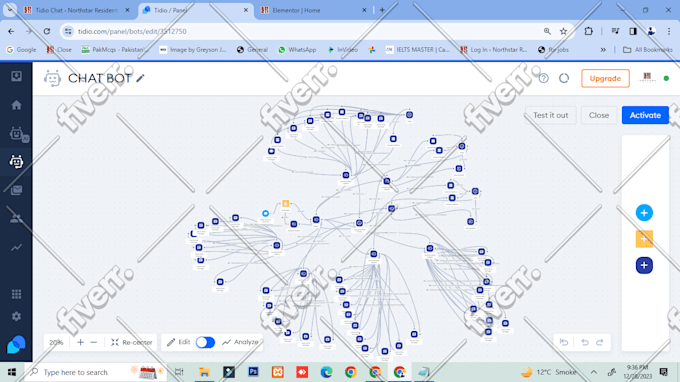The width and height of the screenshot is (680, 382).
Task: Open the Chatbots icon in left sidebar
Action: [16, 162]
